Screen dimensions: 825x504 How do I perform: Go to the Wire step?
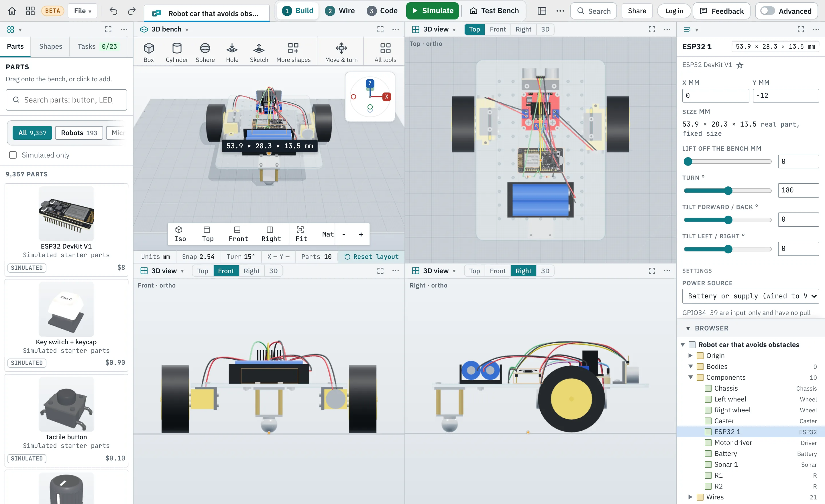340,11
